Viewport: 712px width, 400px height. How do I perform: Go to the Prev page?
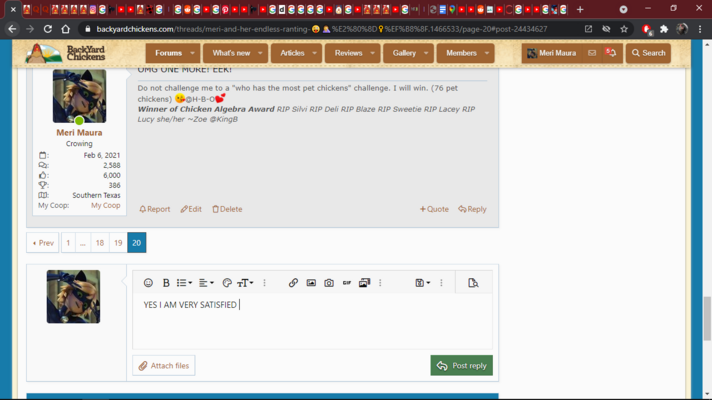click(x=43, y=243)
